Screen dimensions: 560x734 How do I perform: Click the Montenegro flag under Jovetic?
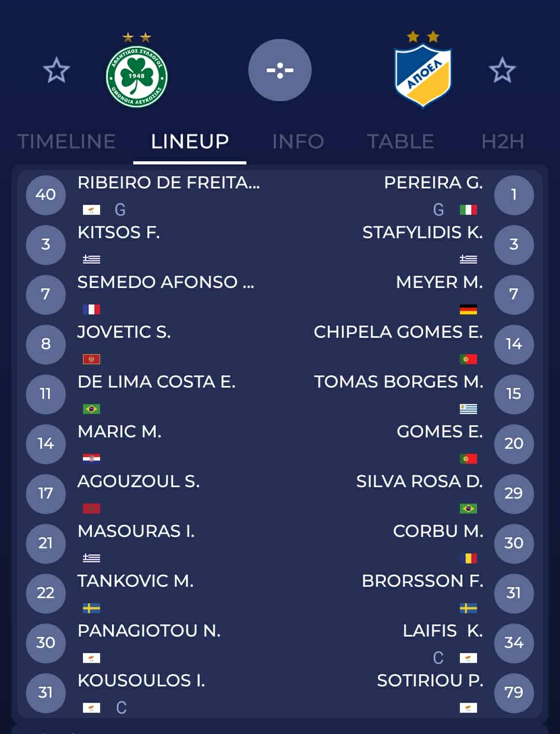[x=91, y=359]
